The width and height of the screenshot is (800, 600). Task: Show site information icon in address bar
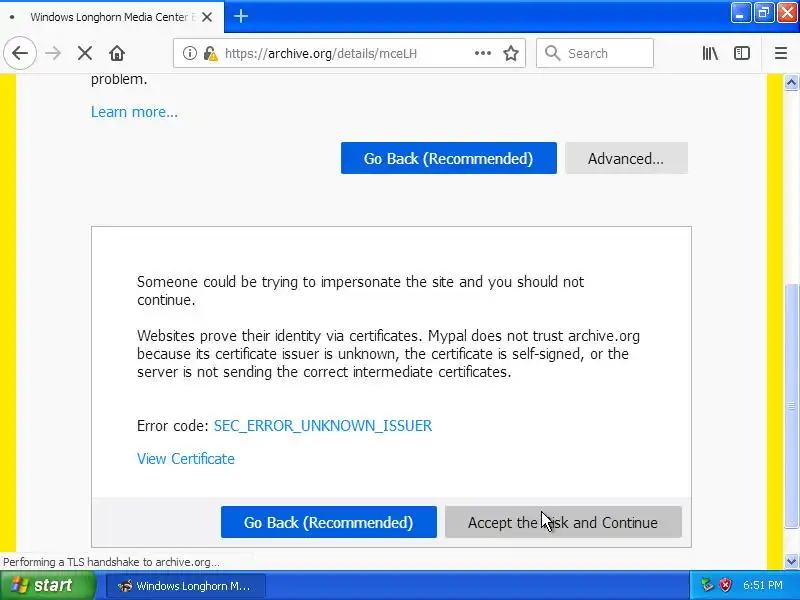point(190,53)
